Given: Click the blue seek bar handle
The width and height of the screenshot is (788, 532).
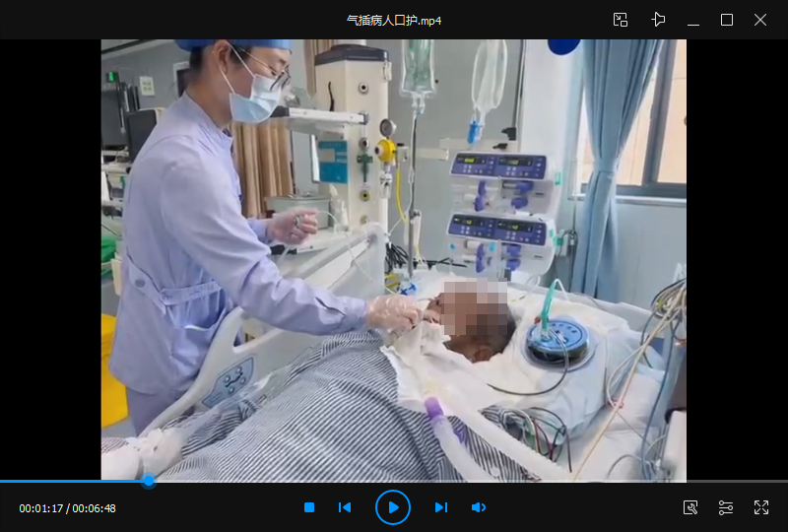Looking at the screenshot, I should point(149,481).
